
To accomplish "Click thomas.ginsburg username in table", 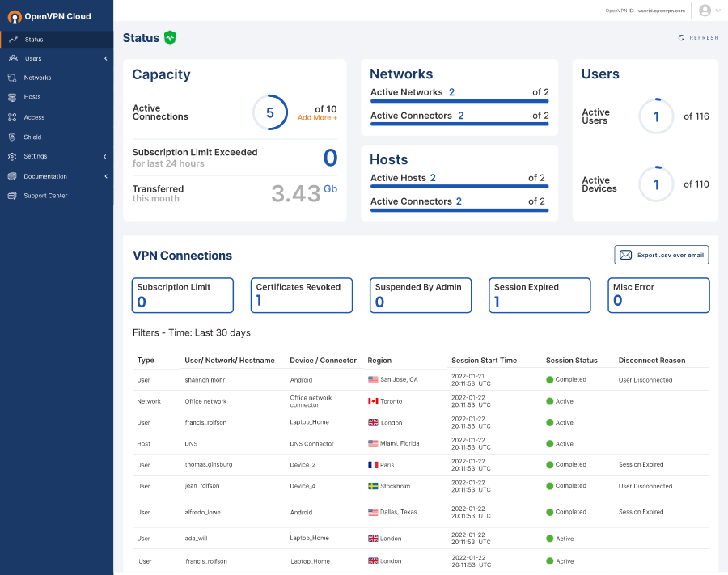I will point(209,464).
